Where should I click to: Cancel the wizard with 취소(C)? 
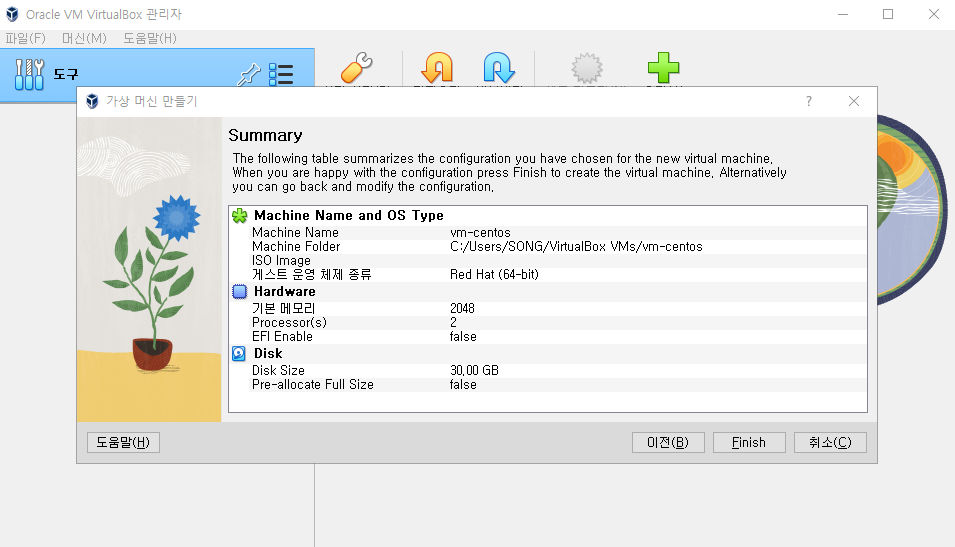[830, 442]
